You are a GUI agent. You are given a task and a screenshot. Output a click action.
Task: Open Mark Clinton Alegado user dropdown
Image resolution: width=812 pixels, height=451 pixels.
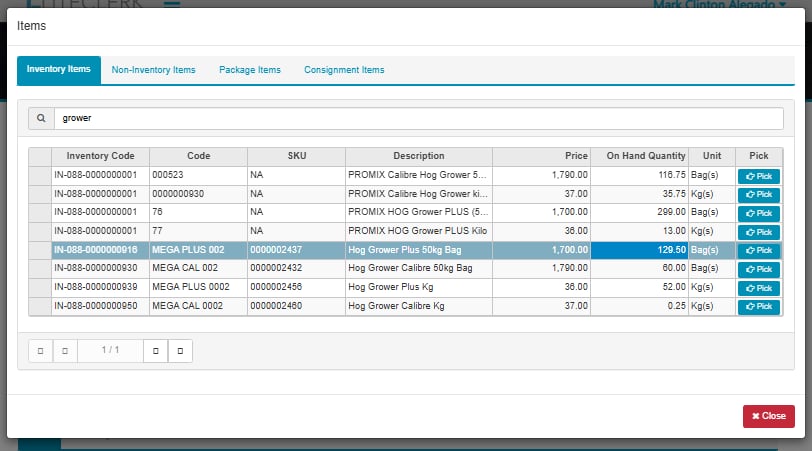click(719, 5)
